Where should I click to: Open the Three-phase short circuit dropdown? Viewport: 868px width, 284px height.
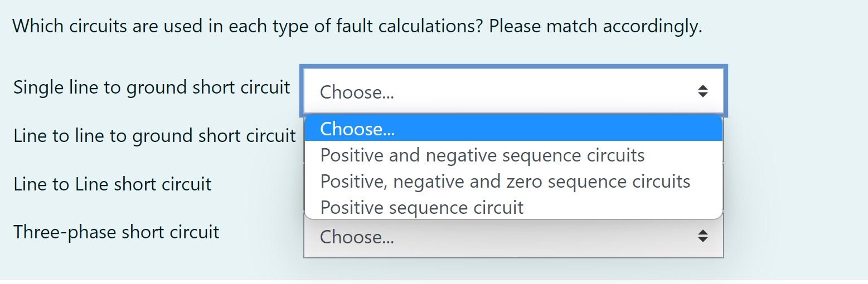pyautogui.click(x=513, y=238)
